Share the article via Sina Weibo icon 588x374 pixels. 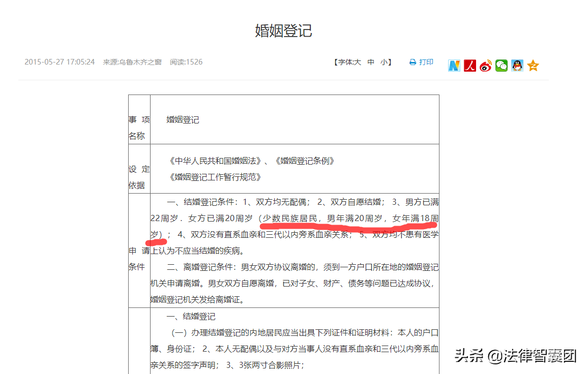click(x=485, y=65)
